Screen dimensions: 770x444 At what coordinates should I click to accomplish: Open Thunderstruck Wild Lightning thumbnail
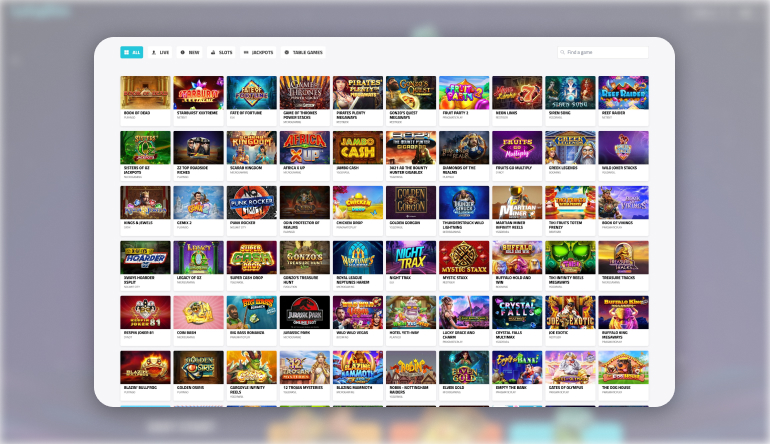click(464, 202)
